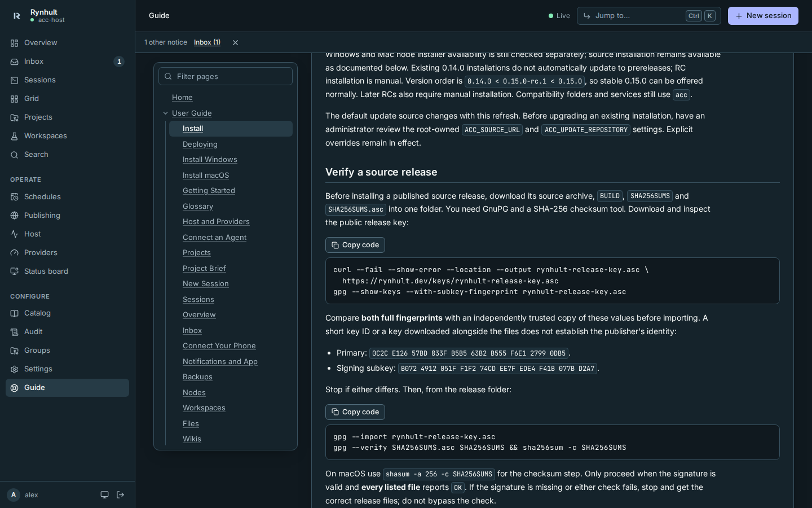This screenshot has height=508, width=812.
Task: Open the Sessions sidebar icon
Action: (15, 80)
